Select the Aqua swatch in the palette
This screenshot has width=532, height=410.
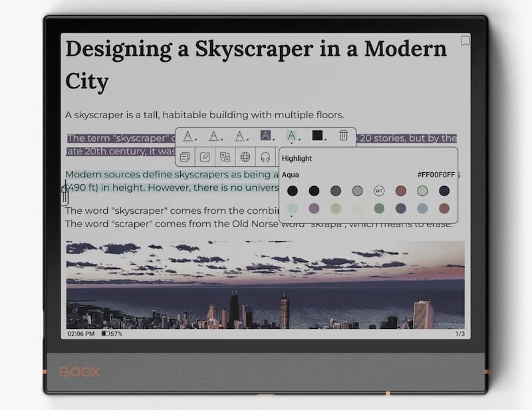coord(293,209)
